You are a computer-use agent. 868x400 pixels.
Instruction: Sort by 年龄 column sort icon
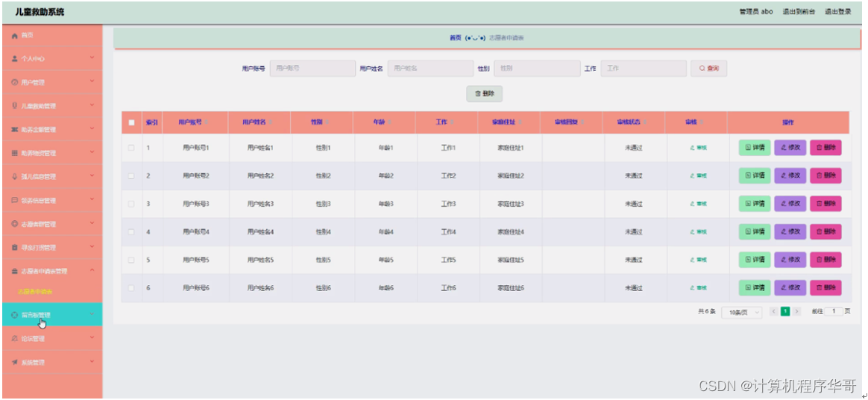[x=389, y=122]
